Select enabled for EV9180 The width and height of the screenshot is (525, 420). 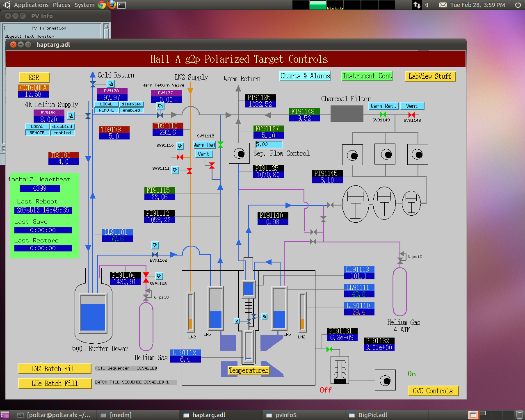click(62, 133)
